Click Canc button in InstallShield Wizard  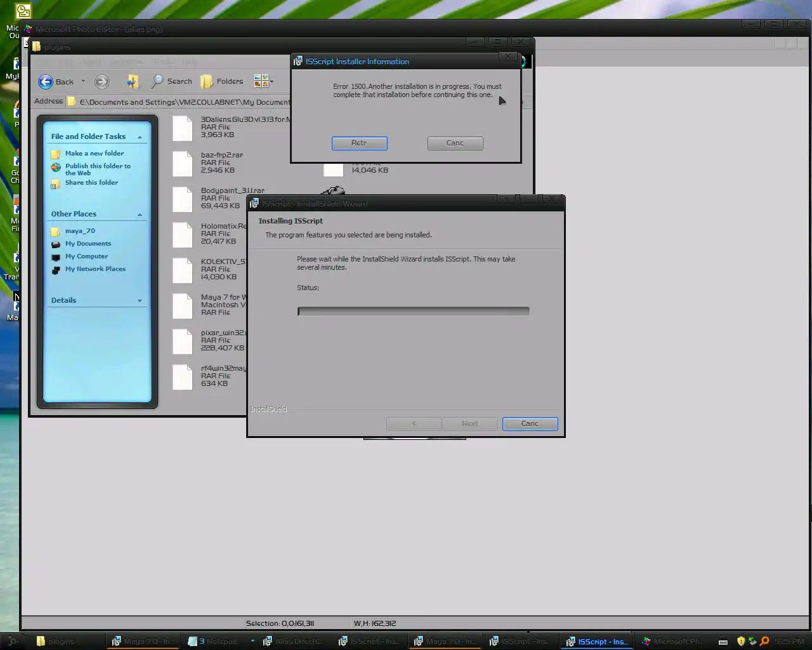click(x=530, y=424)
